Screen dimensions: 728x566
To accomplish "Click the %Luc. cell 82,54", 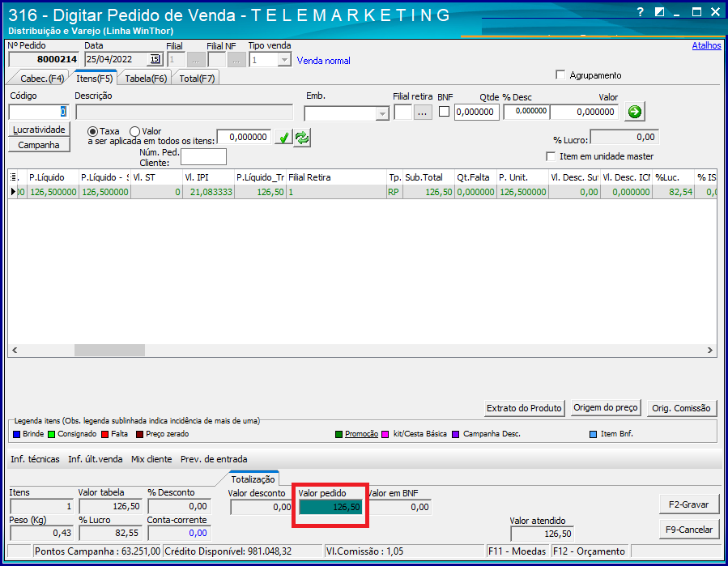I will click(673, 192).
